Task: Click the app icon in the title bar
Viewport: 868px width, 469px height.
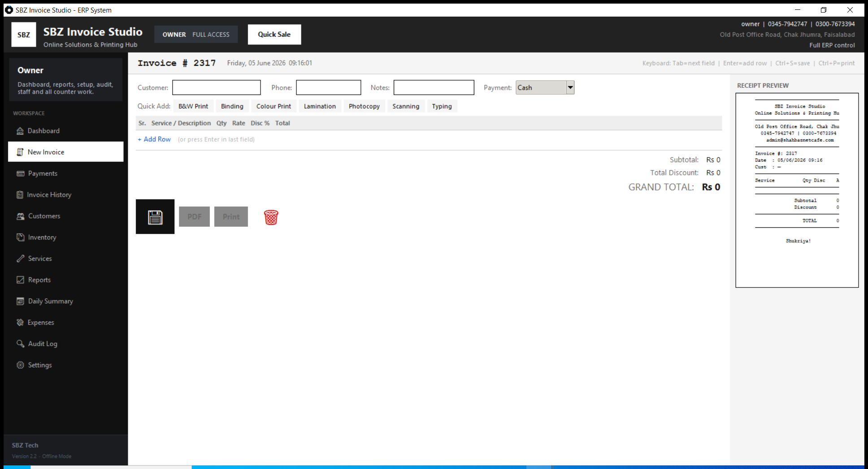Action: 9,10
